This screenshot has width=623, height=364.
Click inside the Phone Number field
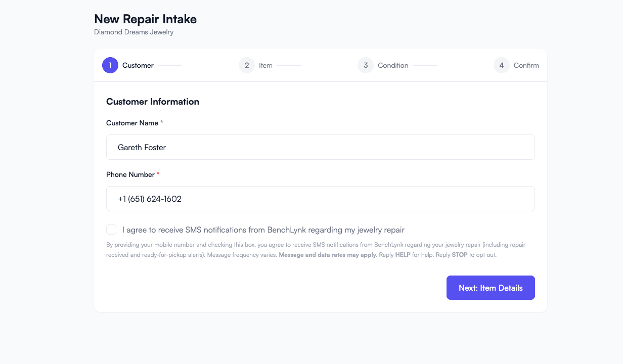pyautogui.click(x=320, y=199)
